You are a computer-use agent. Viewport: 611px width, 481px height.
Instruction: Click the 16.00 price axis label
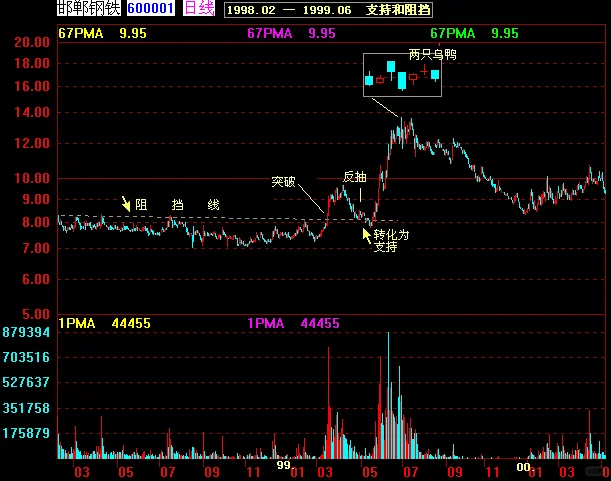coord(32,87)
